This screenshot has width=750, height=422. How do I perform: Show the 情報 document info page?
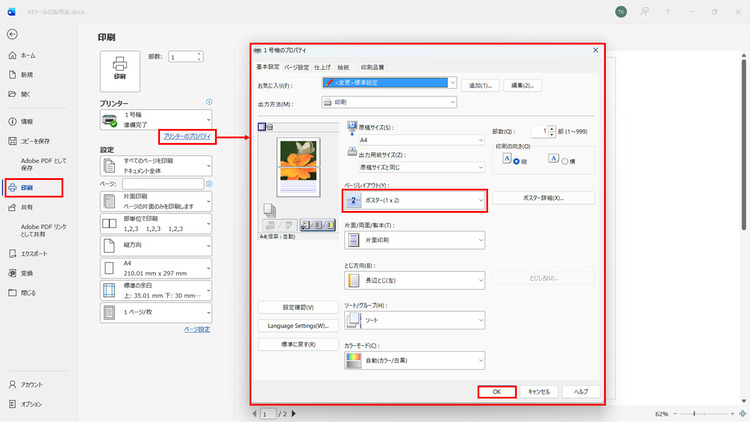(x=21, y=122)
